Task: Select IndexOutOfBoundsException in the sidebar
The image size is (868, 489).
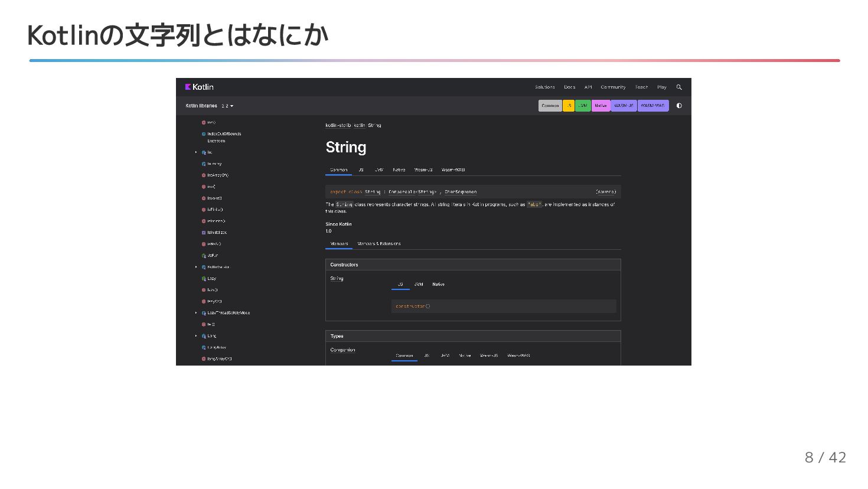Action: pos(224,138)
